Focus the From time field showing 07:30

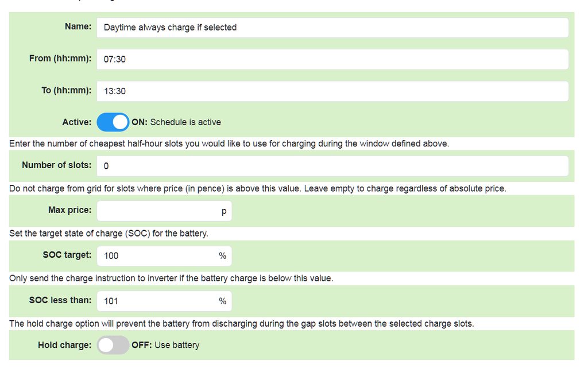(x=332, y=59)
